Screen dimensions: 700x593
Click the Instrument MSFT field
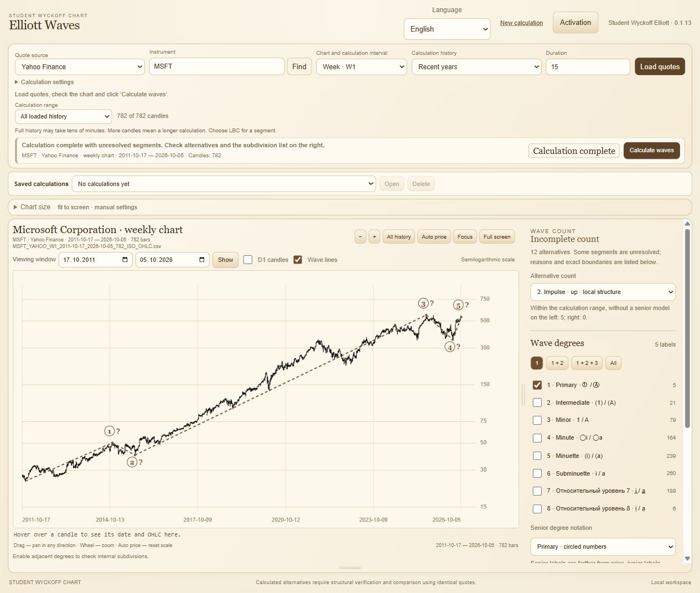[216, 66]
